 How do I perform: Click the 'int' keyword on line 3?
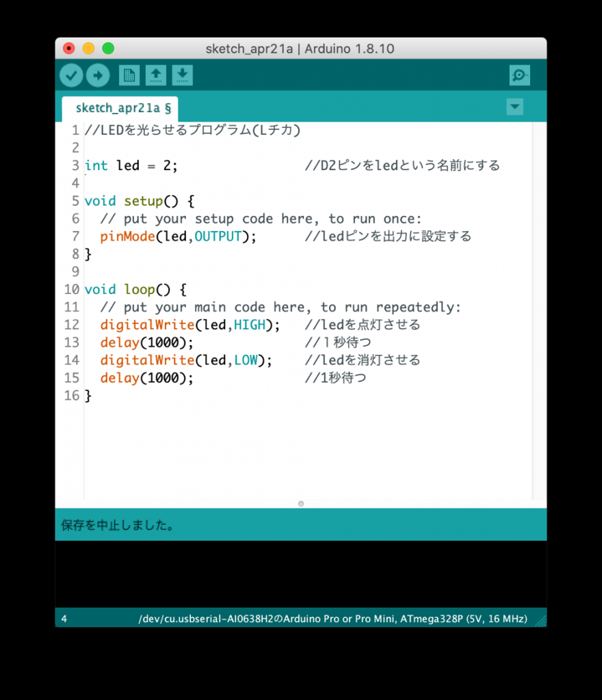click(96, 165)
